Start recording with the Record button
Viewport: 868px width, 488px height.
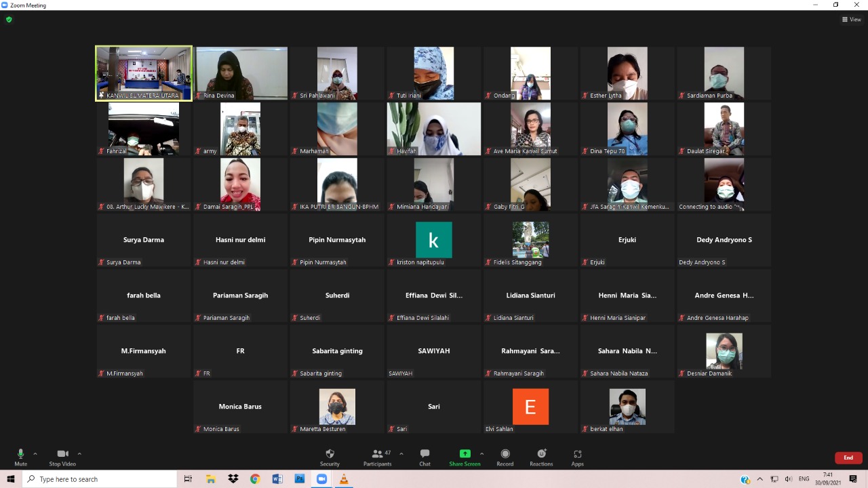tap(505, 457)
